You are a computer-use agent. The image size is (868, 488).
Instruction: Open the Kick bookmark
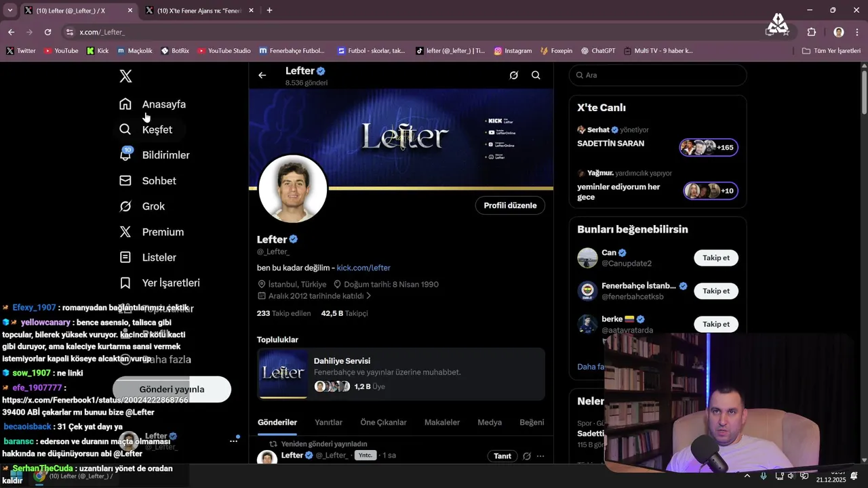98,51
